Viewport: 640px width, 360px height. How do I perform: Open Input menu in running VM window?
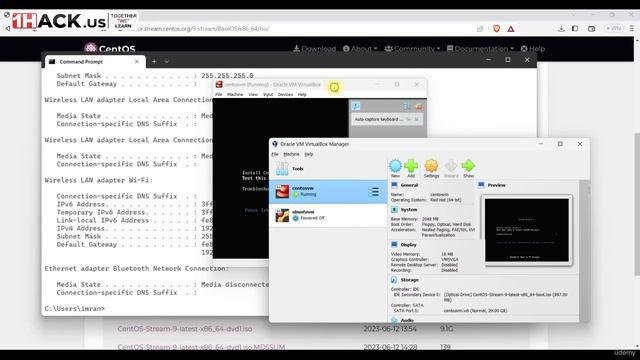[268, 94]
